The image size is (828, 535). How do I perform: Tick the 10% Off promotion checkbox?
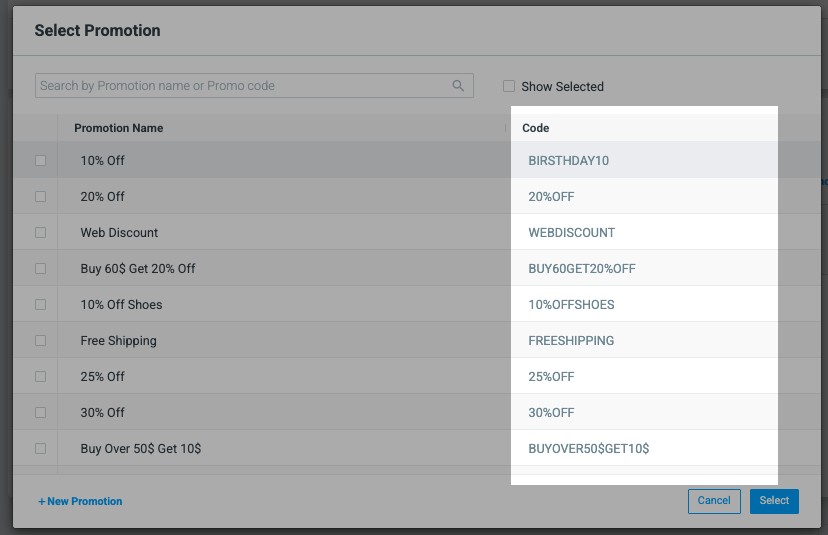point(41,160)
